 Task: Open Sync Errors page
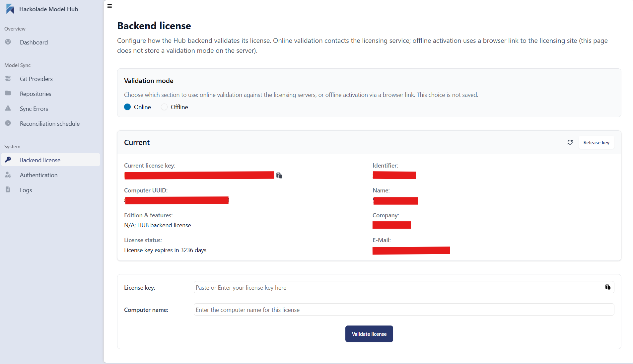pos(50,109)
